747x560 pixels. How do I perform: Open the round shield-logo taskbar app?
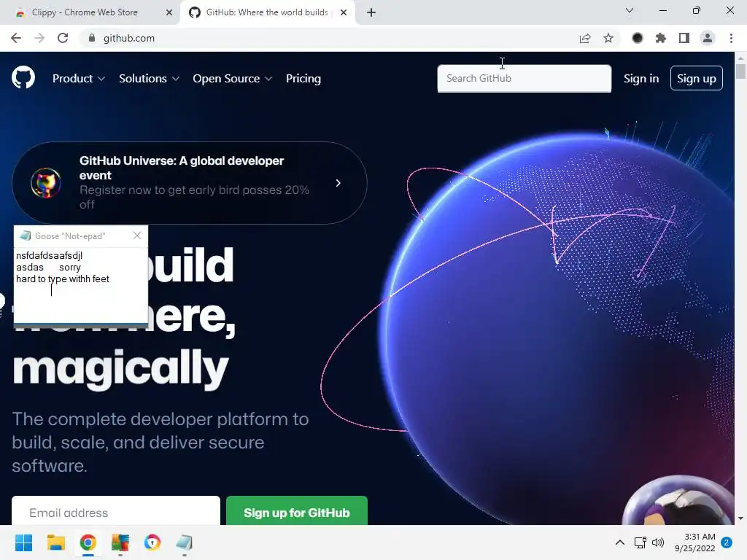[152, 542]
